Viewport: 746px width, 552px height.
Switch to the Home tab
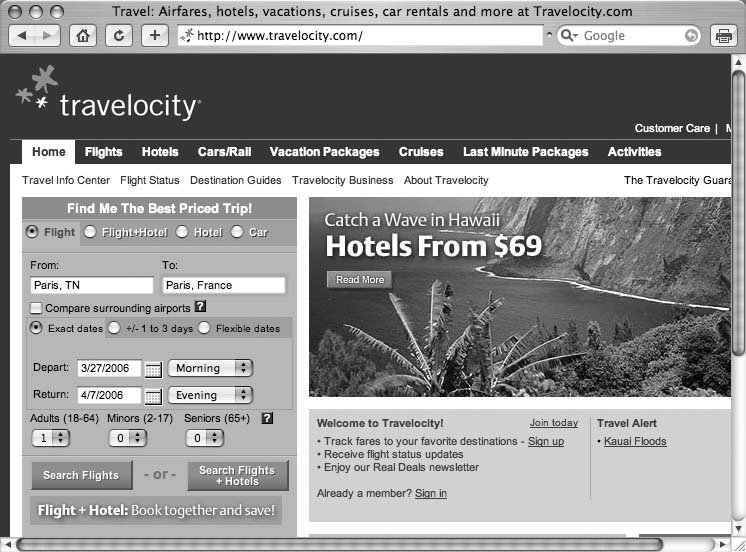click(x=49, y=152)
